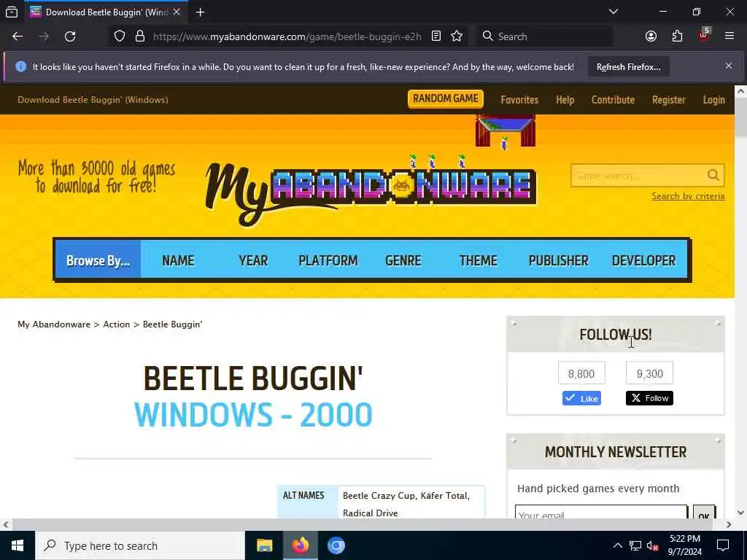Viewport: 747px width, 560px height.
Task: Click My Abandonware breadcrumb link
Action: coord(54,324)
